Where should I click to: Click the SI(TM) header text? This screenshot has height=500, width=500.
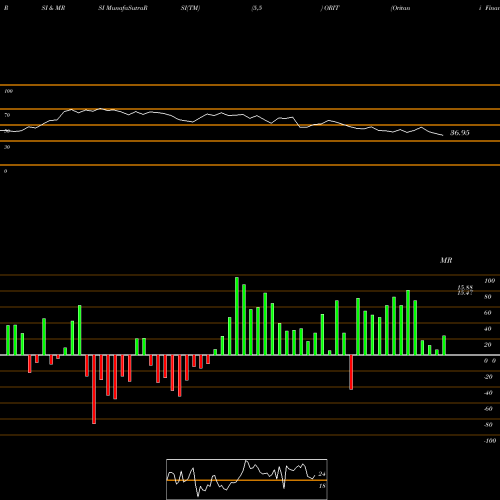click(190, 8)
